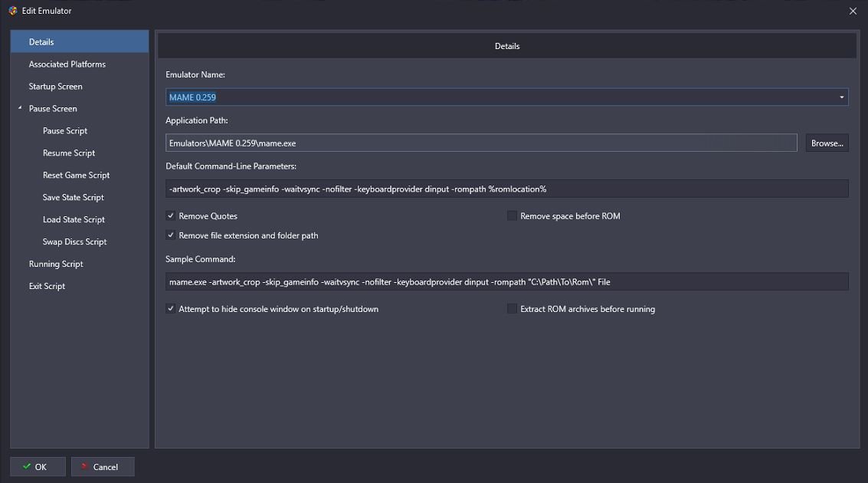This screenshot has width=868, height=483.
Task: Open the Resume Script page
Action: pyautogui.click(x=69, y=153)
